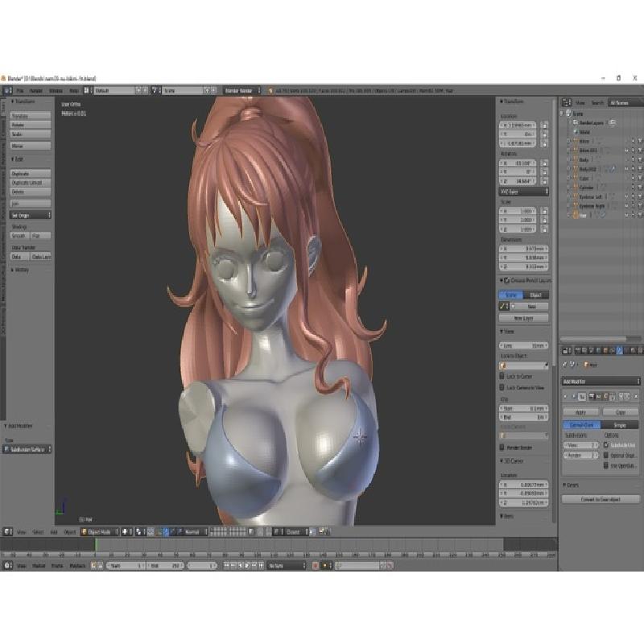This screenshot has height=644, width=644.
Task: Open the Playback menu in Timeline
Action: tap(77, 566)
